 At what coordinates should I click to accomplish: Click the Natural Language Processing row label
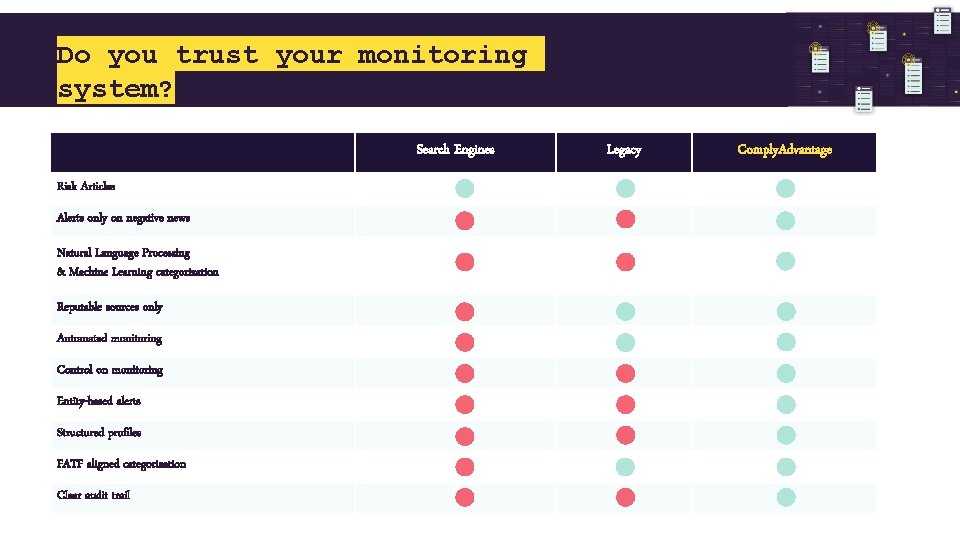137,262
